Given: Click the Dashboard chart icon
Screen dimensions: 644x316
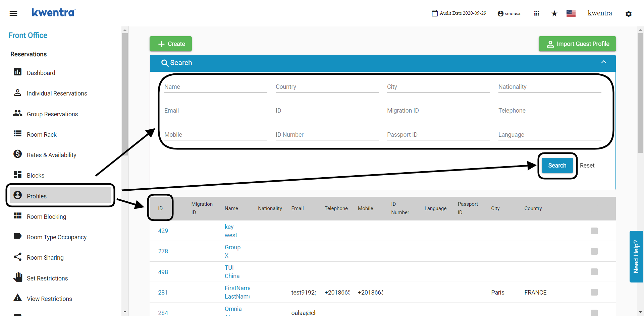Looking at the screenshot, I should (x=17, y=72).
